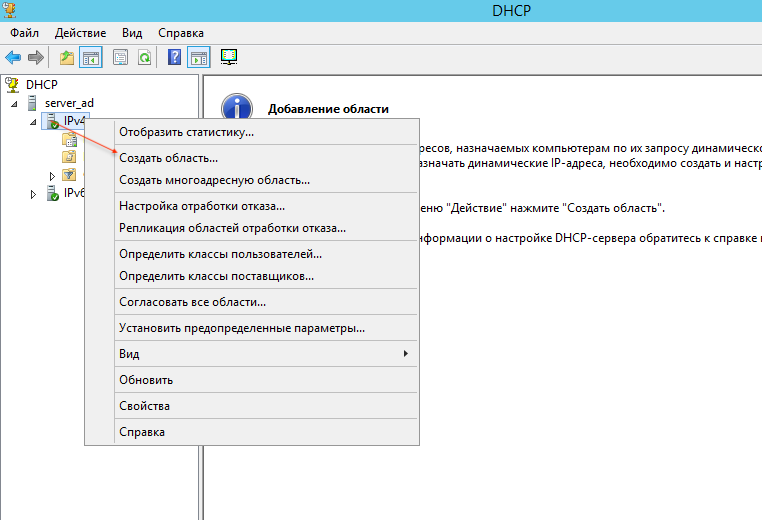
Task: Expand the Filters folder node under IPv4
Action: coord(52,176)
